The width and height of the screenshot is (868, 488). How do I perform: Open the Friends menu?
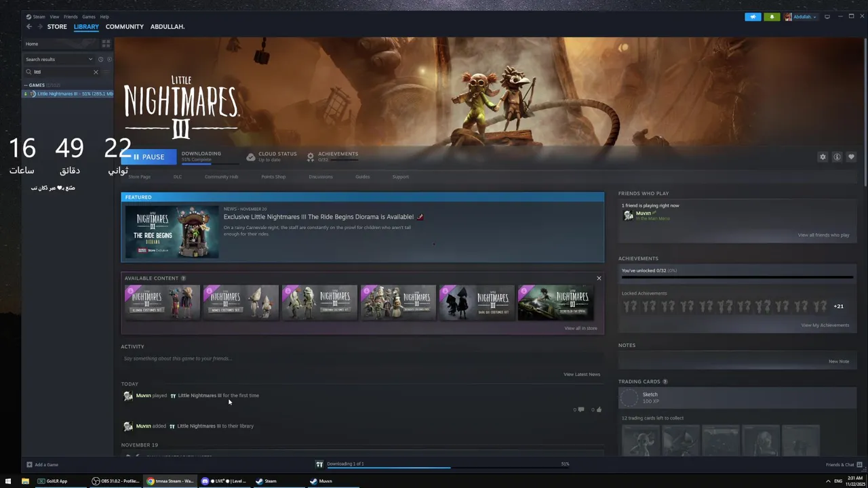[71, 16]
